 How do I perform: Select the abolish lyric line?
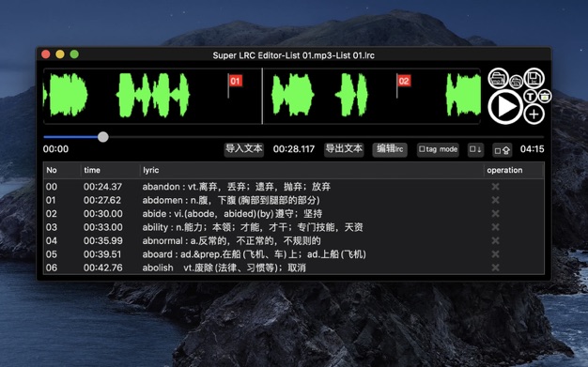point(224,268)
